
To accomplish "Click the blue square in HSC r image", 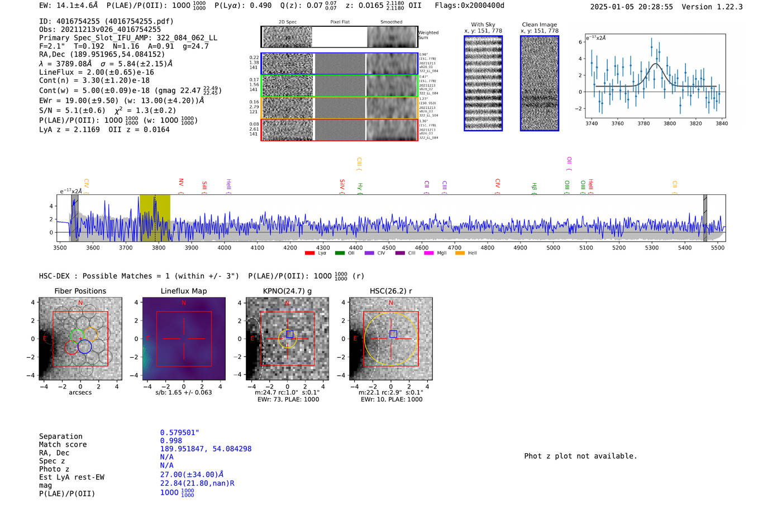I will click(x=393, y=334).
